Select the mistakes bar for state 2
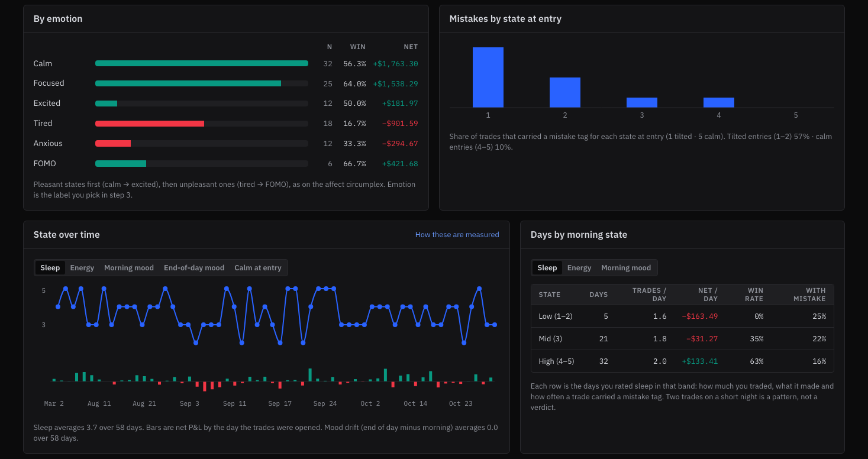The height and width of the screenshot is (459, 868). pyautogui.click(x=565, y=92)
